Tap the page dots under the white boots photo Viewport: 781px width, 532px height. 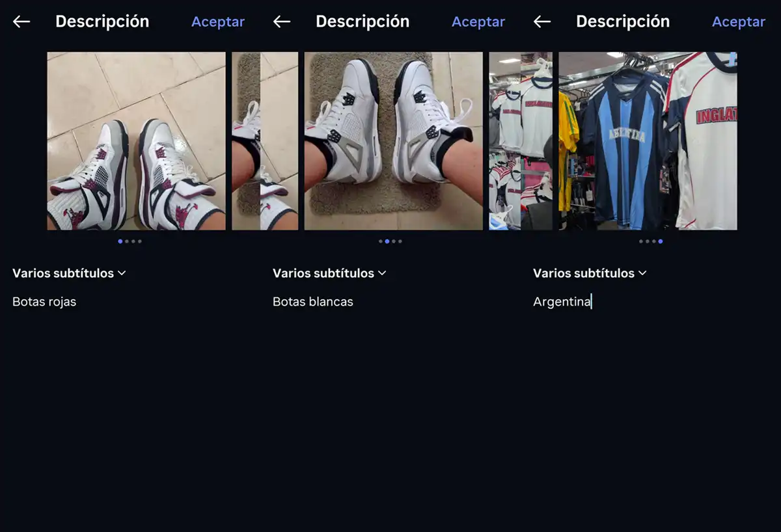click(390, 241)
